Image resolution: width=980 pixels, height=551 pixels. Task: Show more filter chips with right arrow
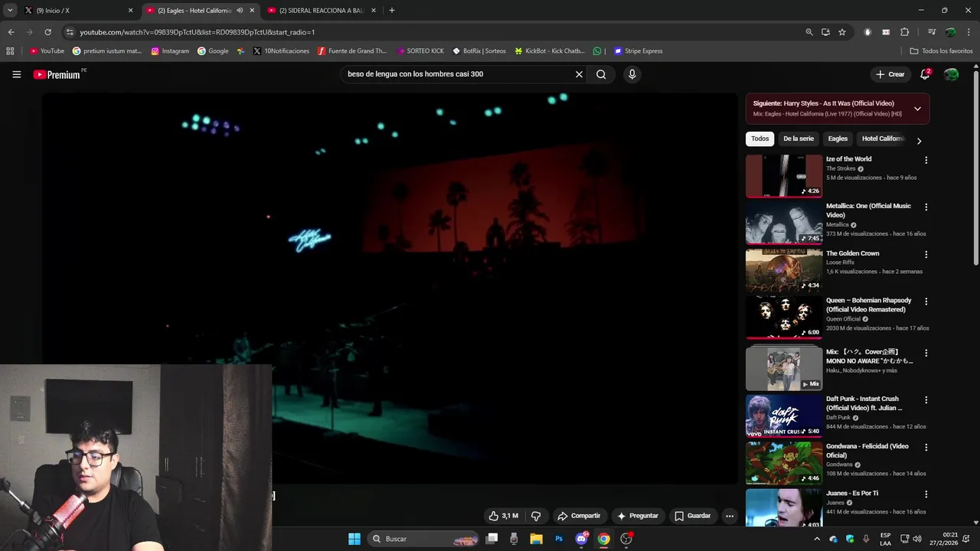click(x=919, y=141)
